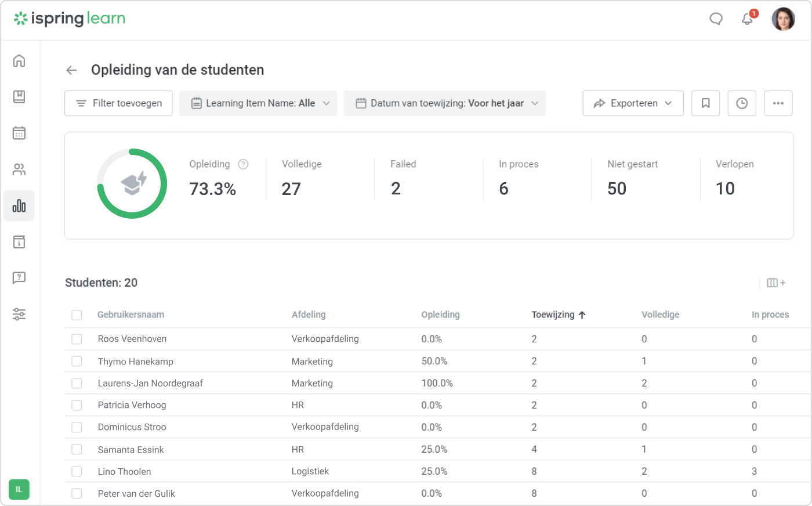Open student Thymo Hanekamp

coord(136,362)
